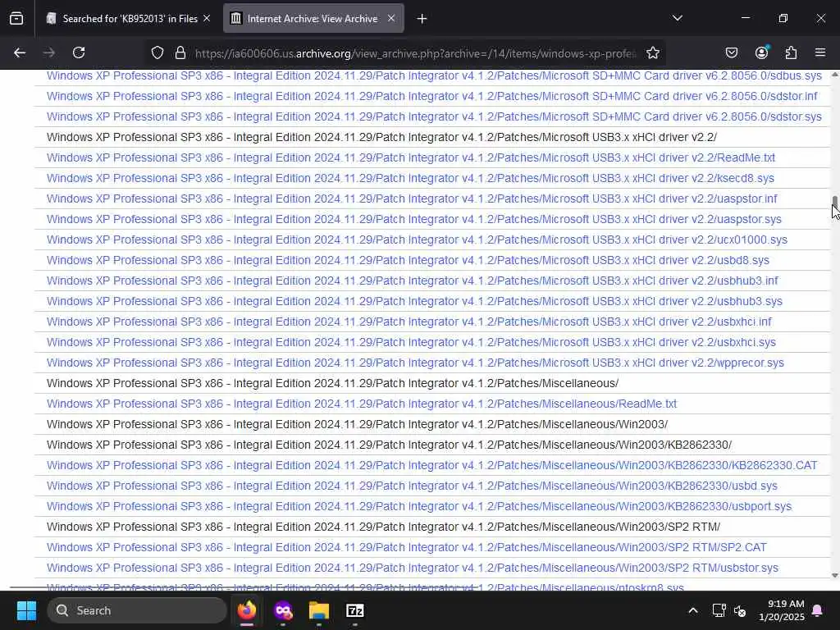Open notifications bell in tray
Image resolution: width=840 pixels, height=630 pixels.
point(818,610)
